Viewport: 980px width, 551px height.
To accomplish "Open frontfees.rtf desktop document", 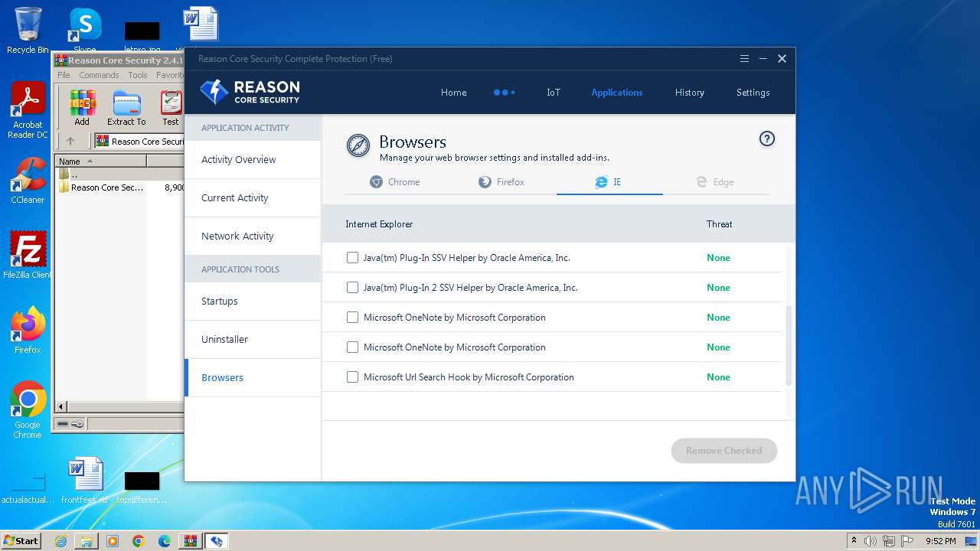I will tap(85, 481).
